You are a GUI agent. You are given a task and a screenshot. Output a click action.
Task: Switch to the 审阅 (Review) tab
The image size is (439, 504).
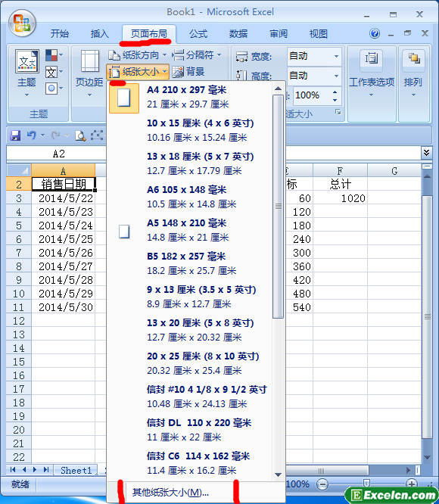[x=279, y=34]
